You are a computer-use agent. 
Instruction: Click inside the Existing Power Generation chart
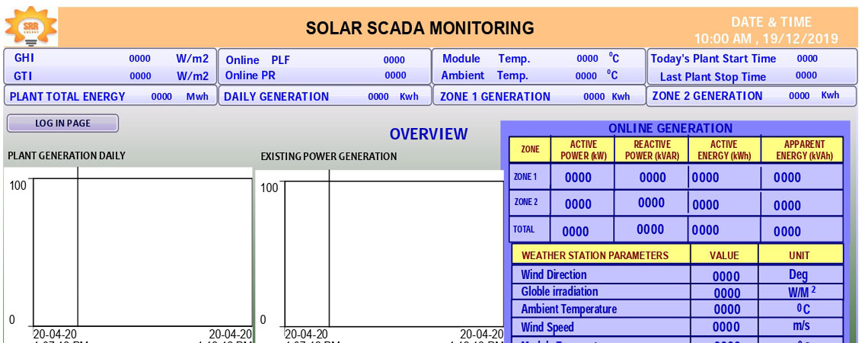click(x=392, y=252)
